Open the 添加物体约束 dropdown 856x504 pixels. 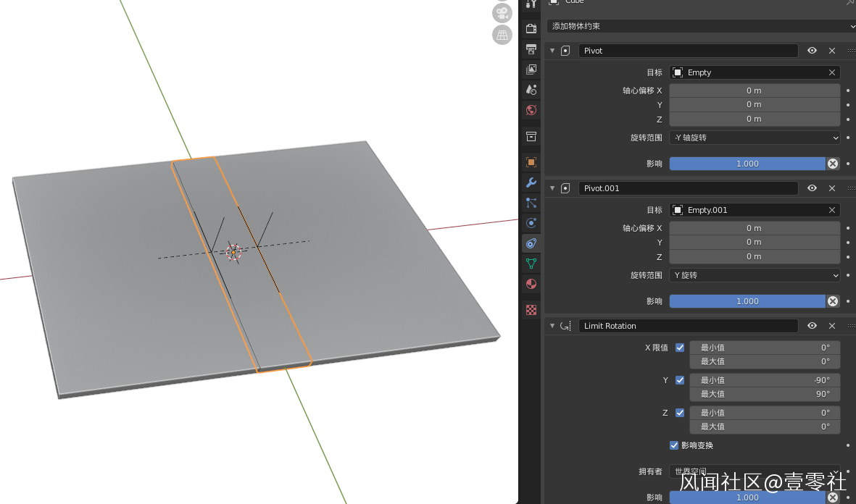701,26
